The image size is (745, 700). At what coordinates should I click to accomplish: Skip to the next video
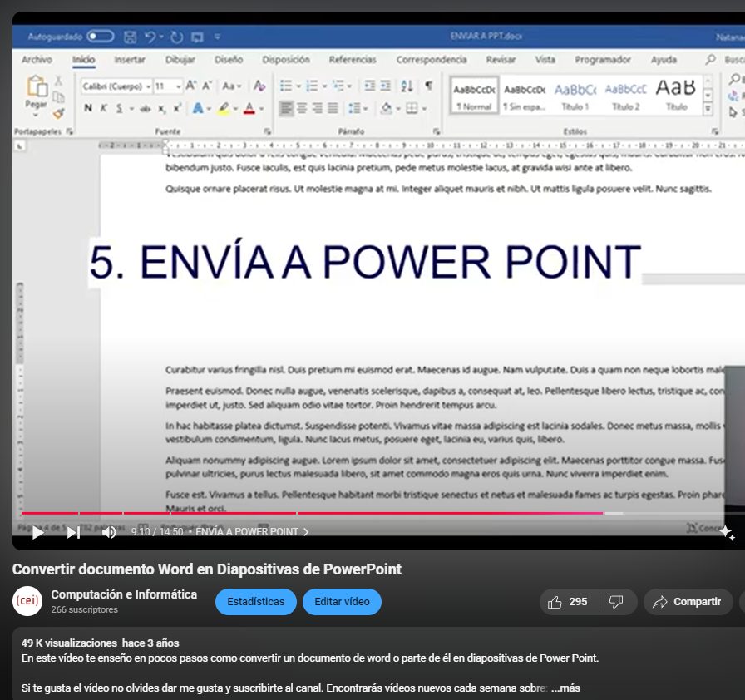73,532
